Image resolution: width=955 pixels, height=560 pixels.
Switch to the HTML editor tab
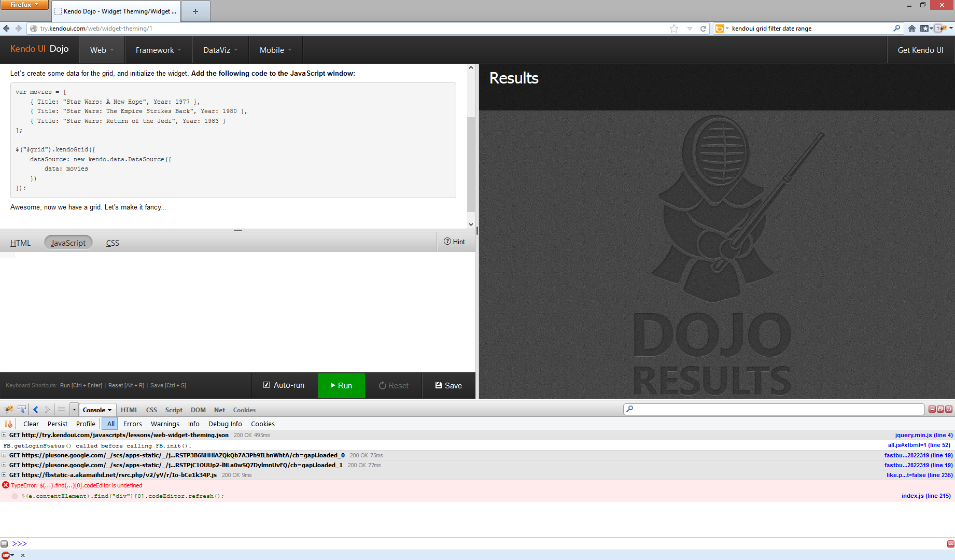20,243
